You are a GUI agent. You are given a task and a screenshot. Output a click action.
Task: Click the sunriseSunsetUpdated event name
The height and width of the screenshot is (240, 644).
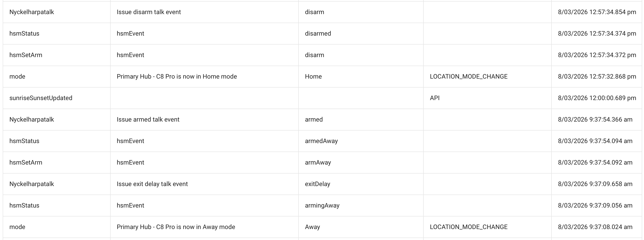coord(41,98)
